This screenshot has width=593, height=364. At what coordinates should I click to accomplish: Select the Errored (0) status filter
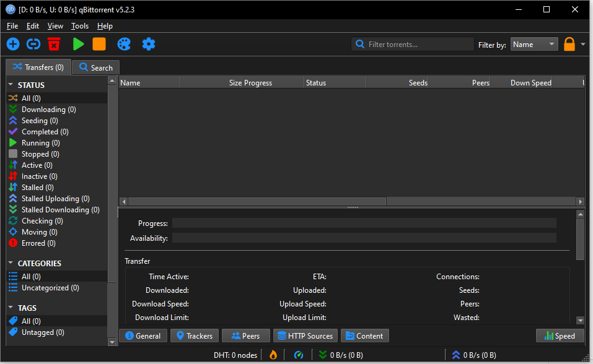[x=57, y=243]
